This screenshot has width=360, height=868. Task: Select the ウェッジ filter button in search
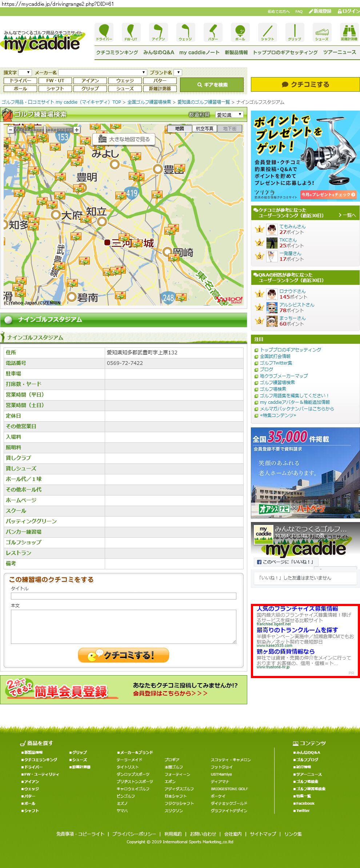point(125,81)
